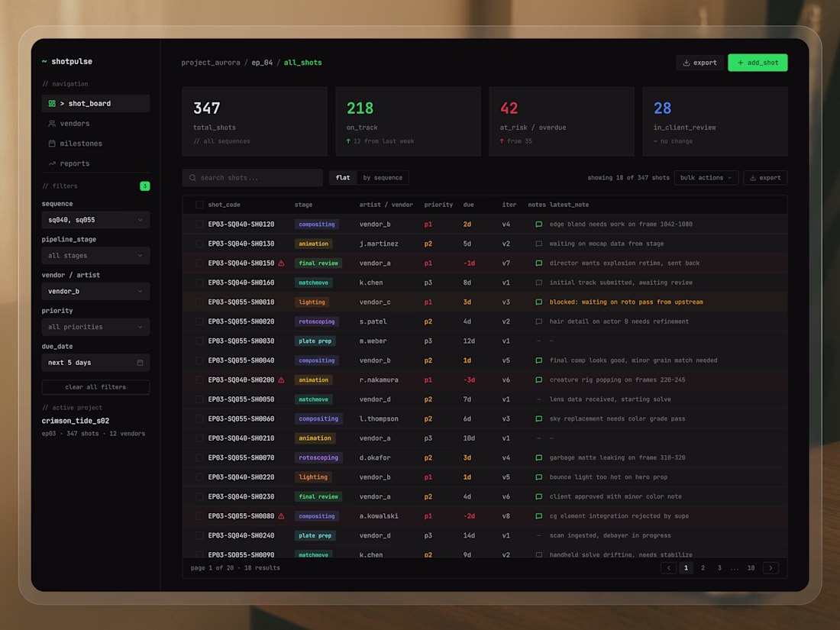
Task: Open notes icon for EP03-SQ040-SH0230
Action: (539, 496)
